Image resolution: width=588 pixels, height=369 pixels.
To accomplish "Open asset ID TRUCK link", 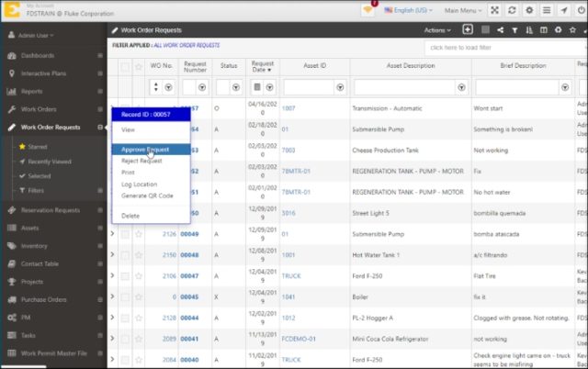I will point(291,275).
